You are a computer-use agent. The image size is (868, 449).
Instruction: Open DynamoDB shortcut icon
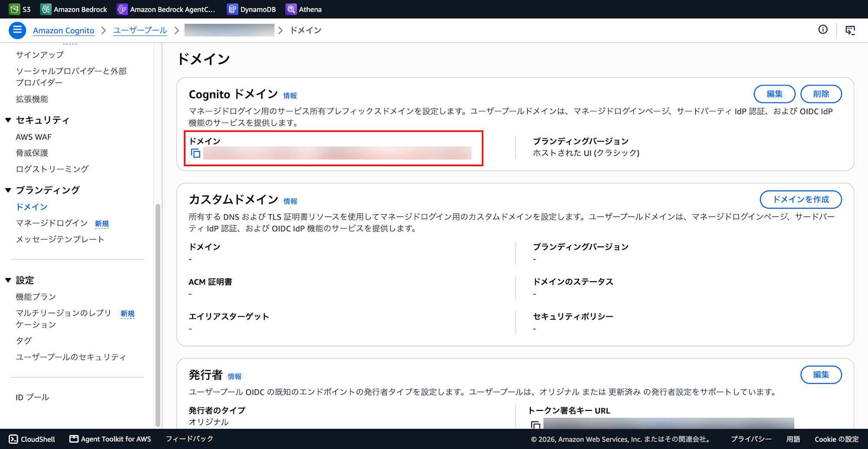click(233, 9)
